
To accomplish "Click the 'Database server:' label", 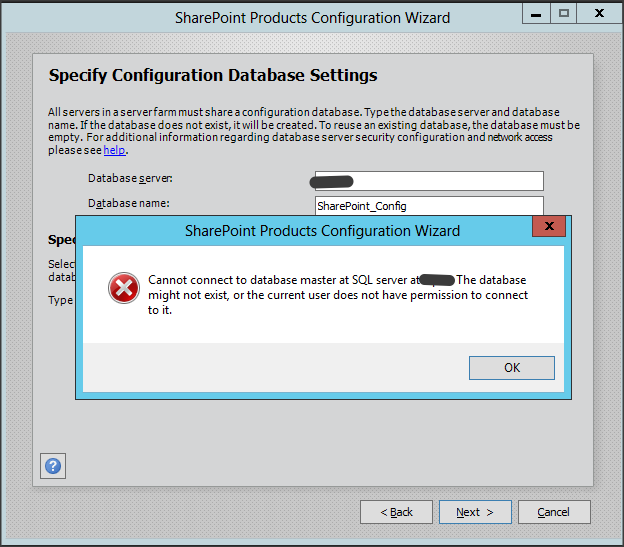I will point(130,178).
